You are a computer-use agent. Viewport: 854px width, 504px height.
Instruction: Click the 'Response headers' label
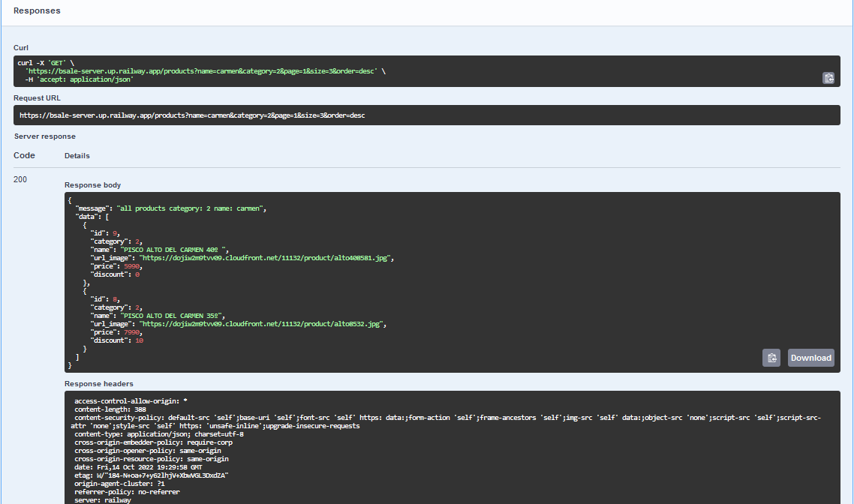point(98,384)
